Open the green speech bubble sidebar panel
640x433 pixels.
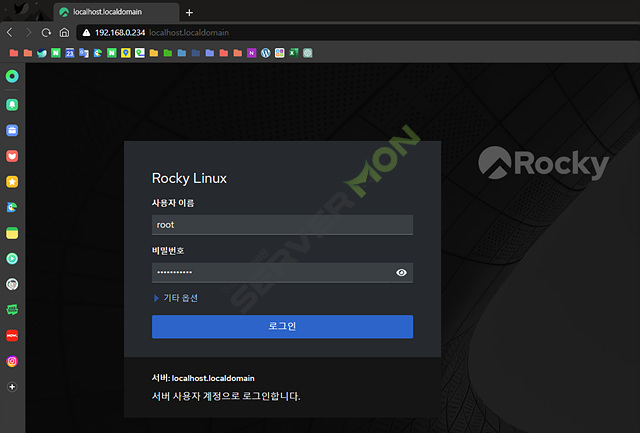pos(12,310)
